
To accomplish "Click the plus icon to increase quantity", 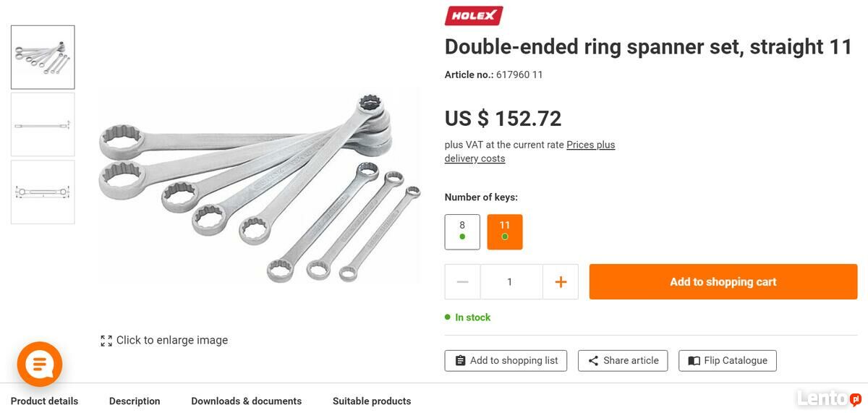I will [x=561, y=282].
